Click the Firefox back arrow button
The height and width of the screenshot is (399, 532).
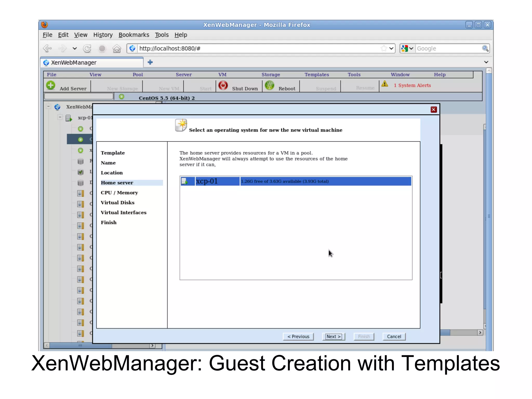[48, 49]
